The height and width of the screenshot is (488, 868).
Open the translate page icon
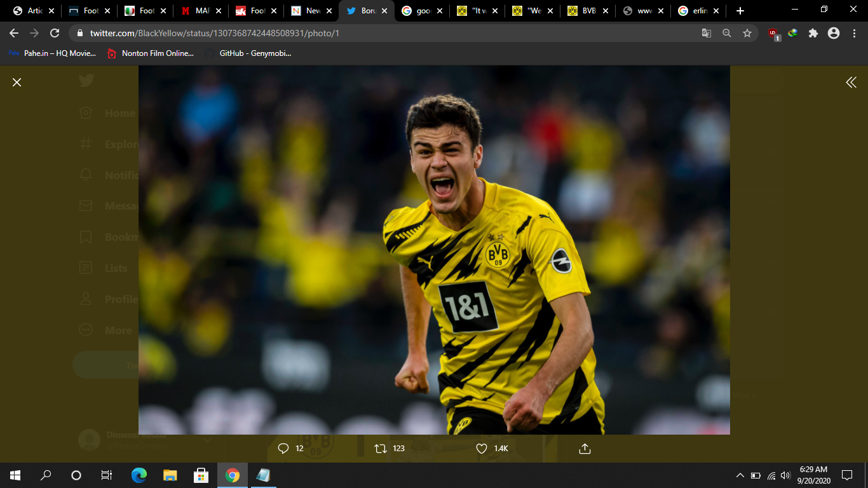point(706,33)
